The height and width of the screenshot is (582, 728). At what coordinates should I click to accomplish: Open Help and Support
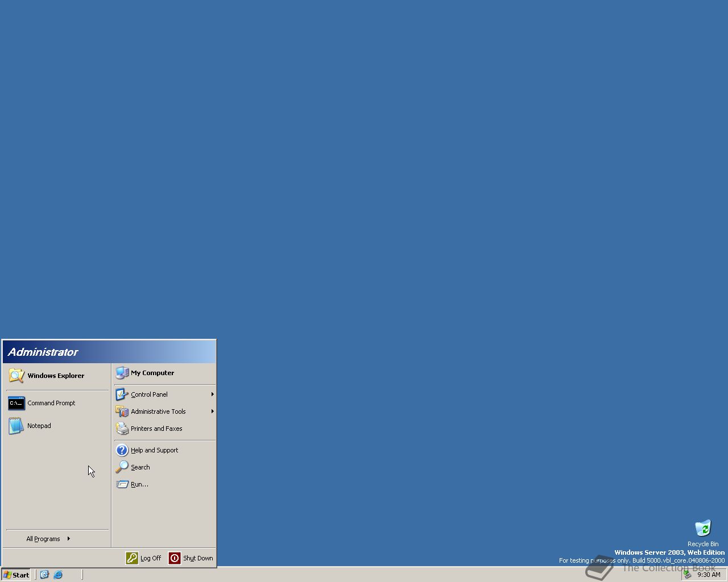point(164,450)
